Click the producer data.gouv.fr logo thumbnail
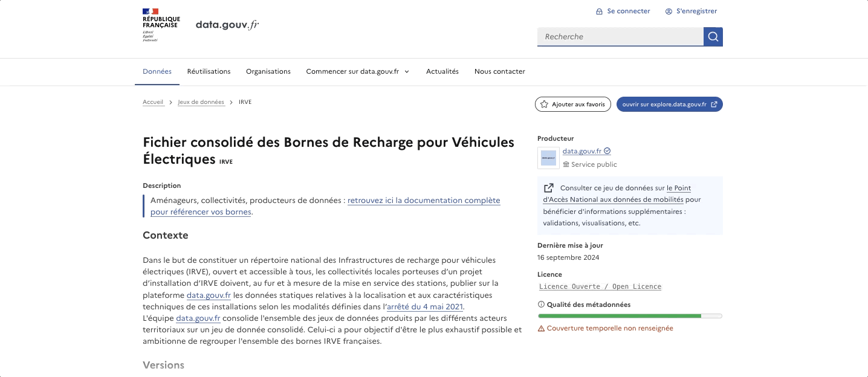The height and width of the screenshot is (377, 868). [x=548, y=158]
